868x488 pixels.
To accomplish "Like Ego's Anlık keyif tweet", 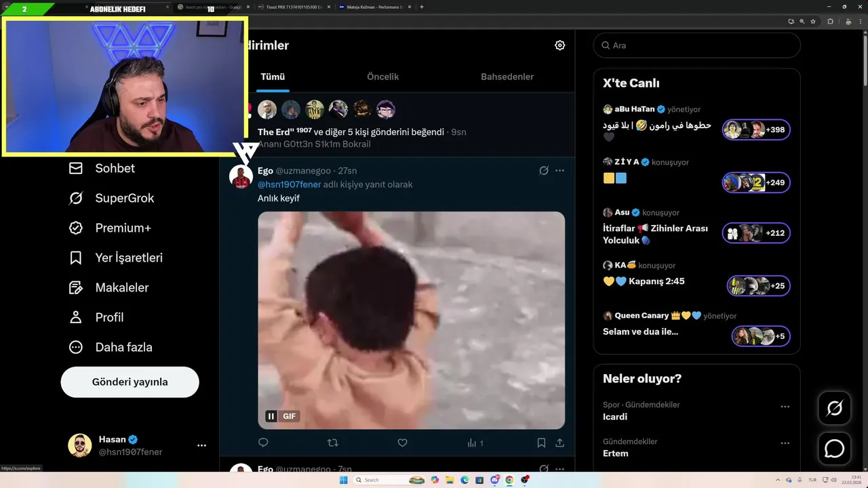I will 402,443.
